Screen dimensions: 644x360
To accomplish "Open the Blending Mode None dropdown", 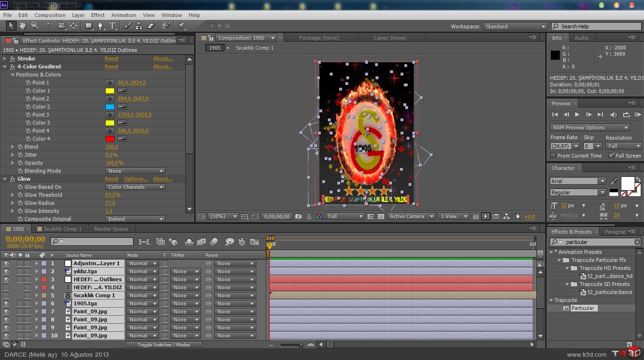I will click(135, 171).
